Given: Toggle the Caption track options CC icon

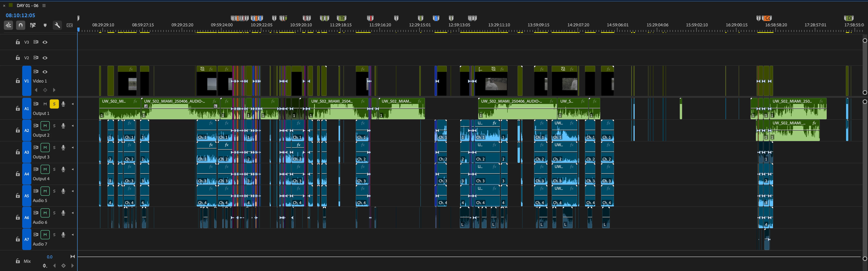Looking at the screenshot, I should pyautogui.click(x=69, y=25).
